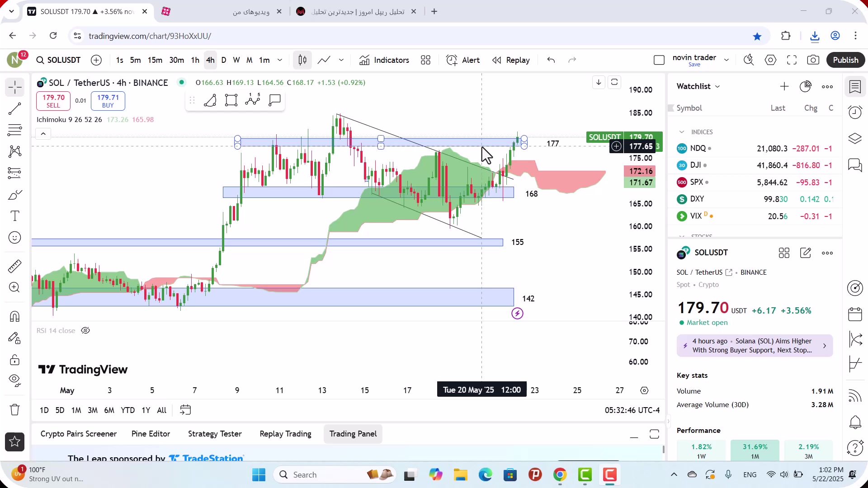This screenshot has height=488, width=868.
Task: Open indicator templates grid icon
Action: 425,60
